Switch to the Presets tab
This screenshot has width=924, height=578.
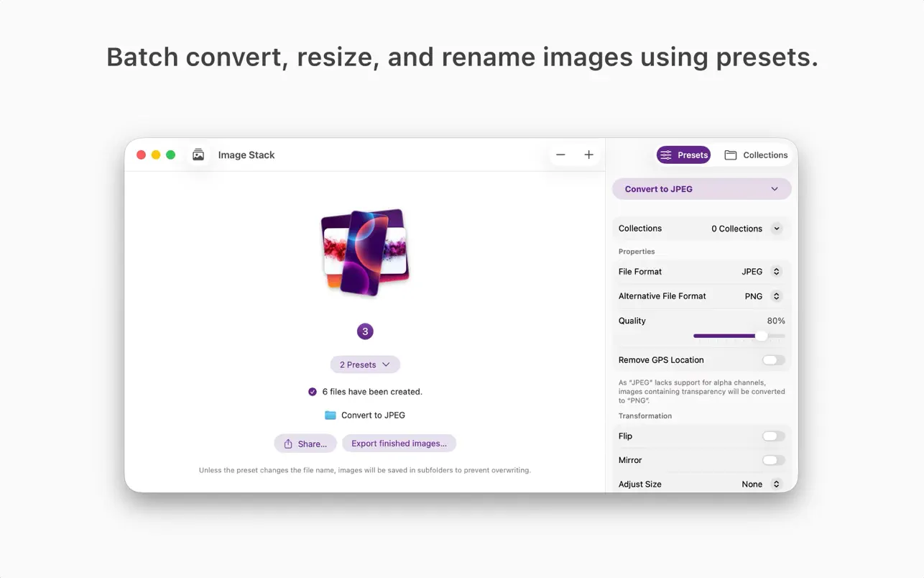pyautogui.click(x=683, y=155)
